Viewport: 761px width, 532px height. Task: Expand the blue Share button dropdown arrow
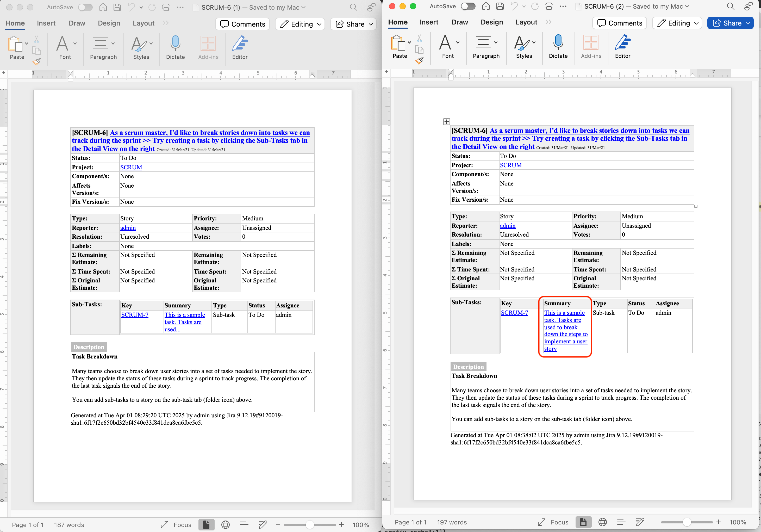[x=748, y=23]
